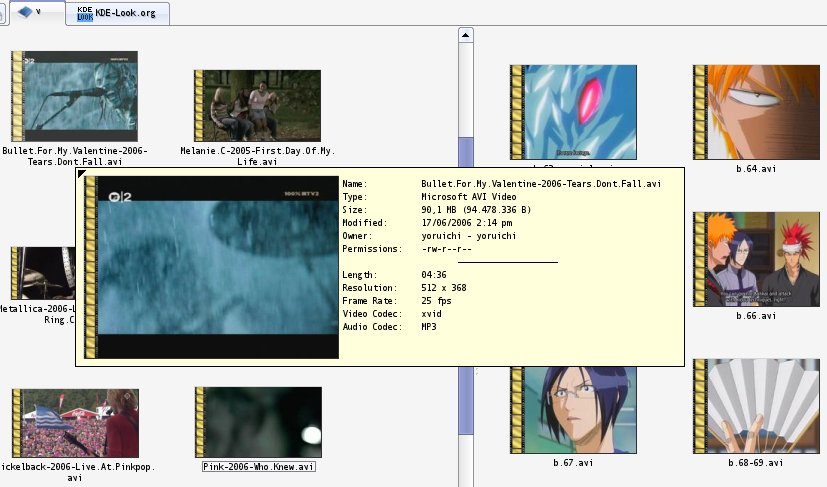Viewport: 827px width, 487px height.
Task: Click the -rw-r--r-- permissions value
Action: point(446,249)
